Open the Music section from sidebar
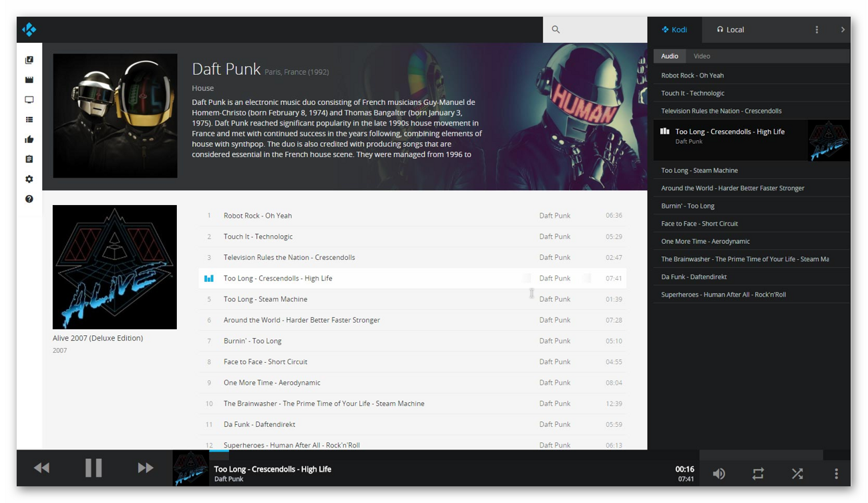This screenshot has width=868, height=503. (29, 60)
